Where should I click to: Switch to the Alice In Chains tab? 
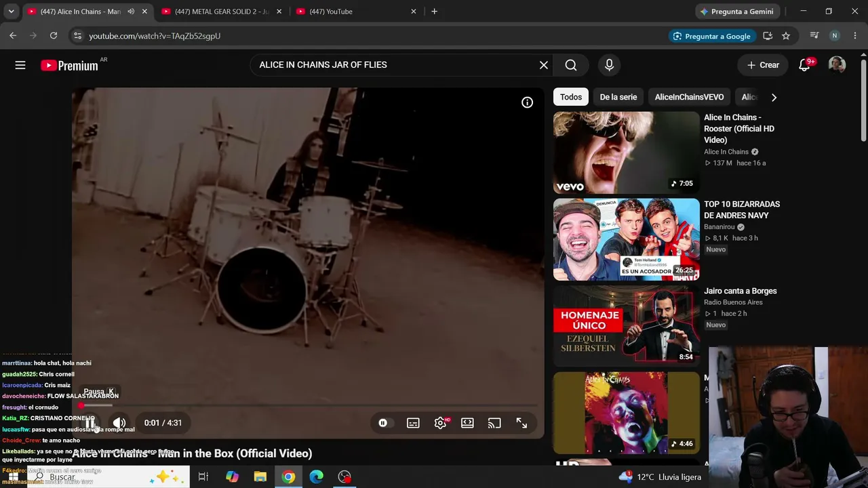coord(81,12)
